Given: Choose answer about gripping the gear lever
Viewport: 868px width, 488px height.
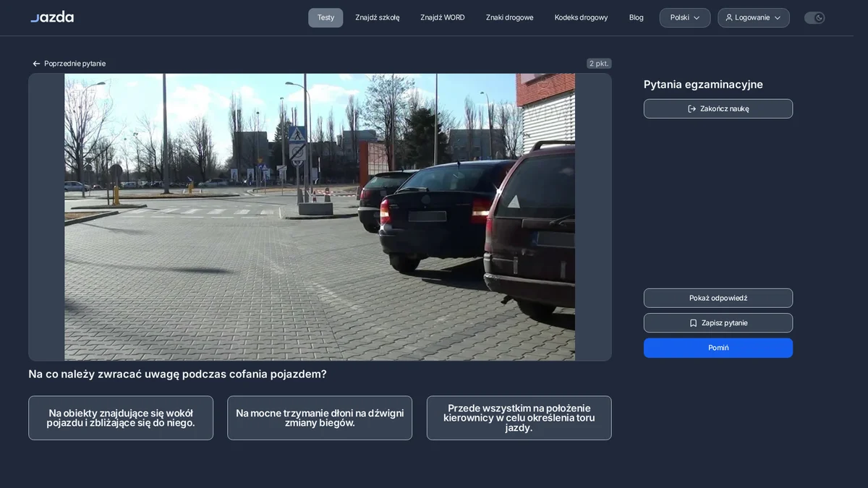Looking at the screenshot, I should [x=320, y=418].
